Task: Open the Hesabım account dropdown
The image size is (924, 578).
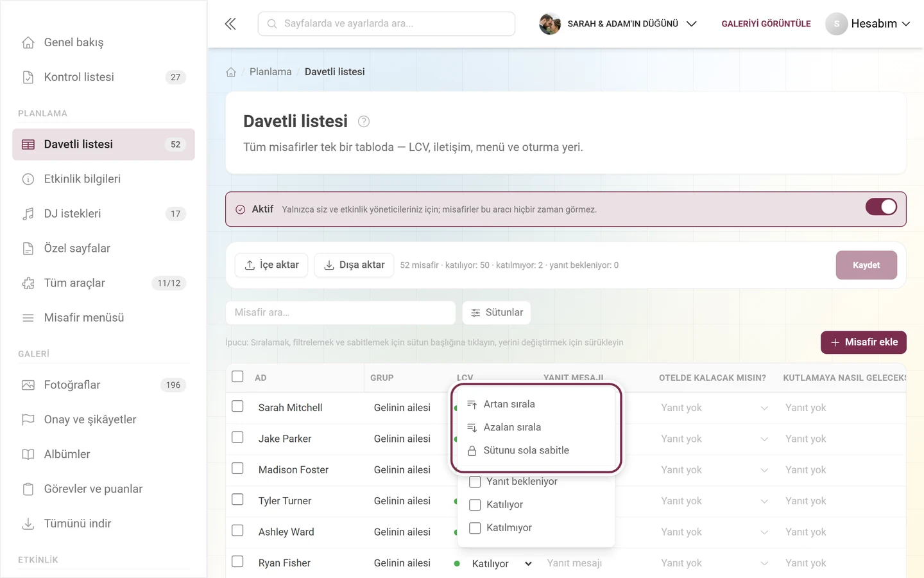Action: coord(868,24)
